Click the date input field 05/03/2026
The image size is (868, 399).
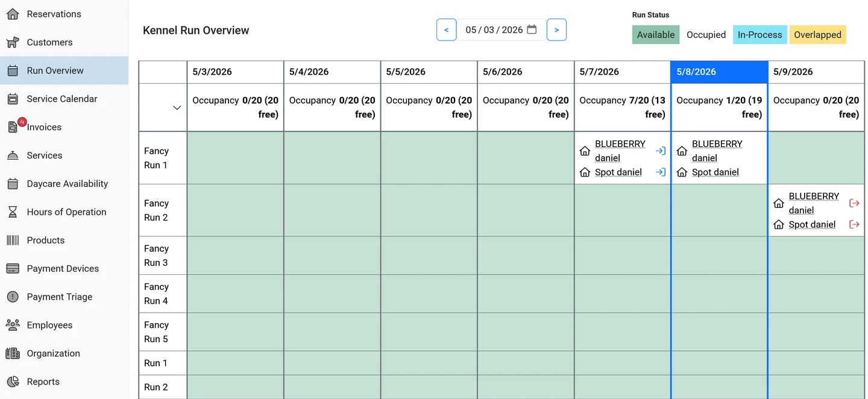(x=502, y=30)
